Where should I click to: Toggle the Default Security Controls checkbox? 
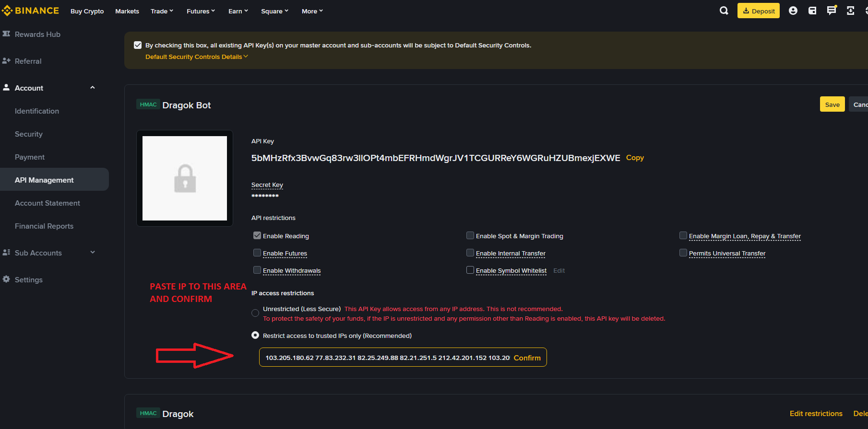click(138, 45)
